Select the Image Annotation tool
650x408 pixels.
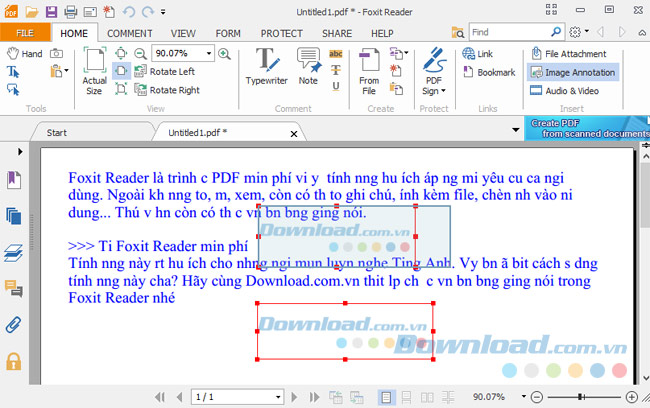tap(573, 72)
